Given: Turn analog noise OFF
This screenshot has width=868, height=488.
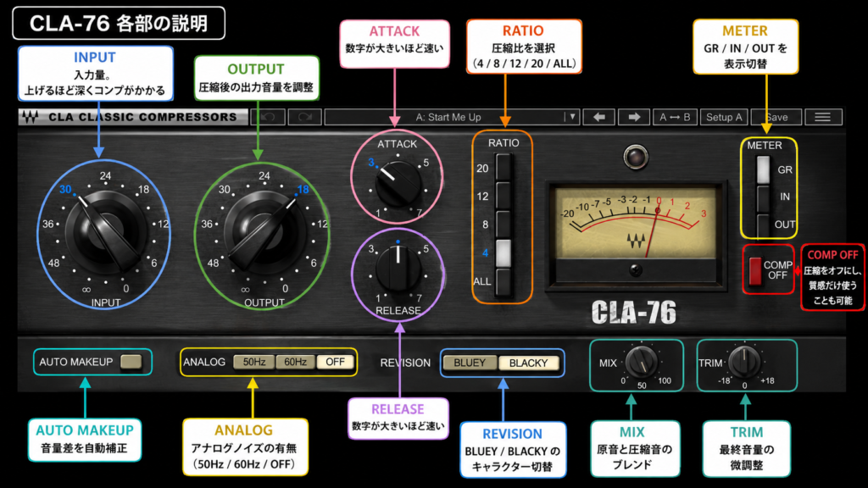Looking at the screenshot, I should pyautogui.click(x=335, y=362).
